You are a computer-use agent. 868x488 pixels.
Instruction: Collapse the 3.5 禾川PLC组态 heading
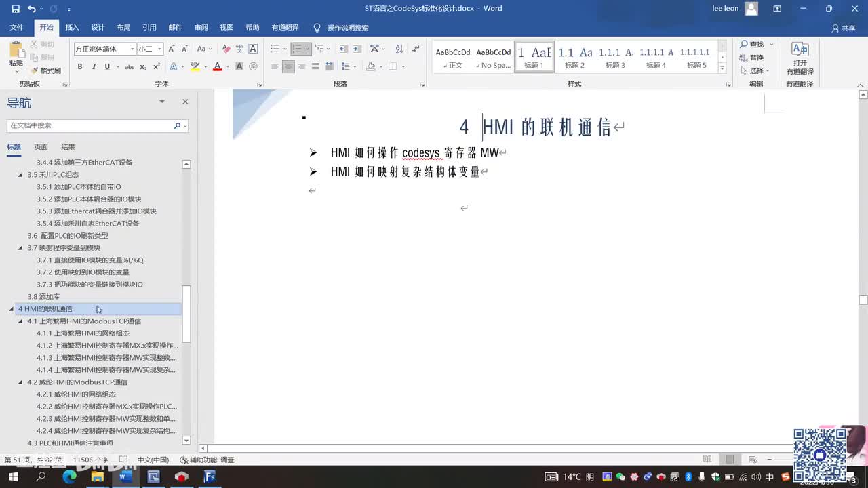point(20,175)
